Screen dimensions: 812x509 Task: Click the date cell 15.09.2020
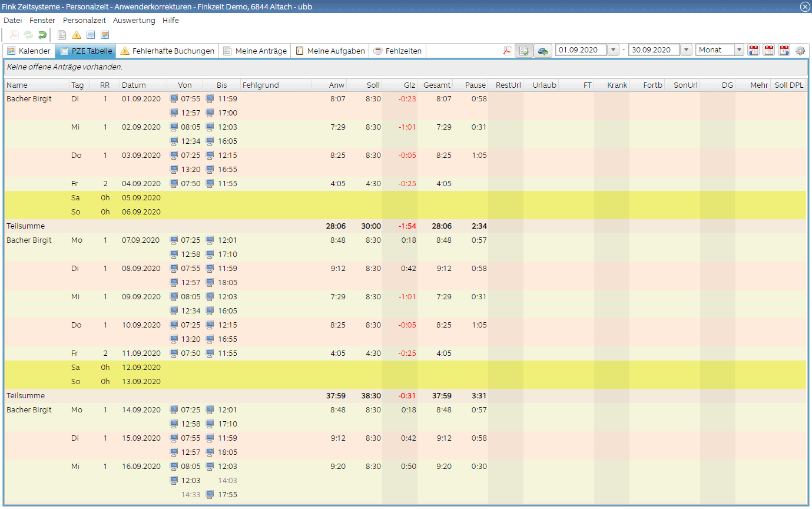(141, 438)
